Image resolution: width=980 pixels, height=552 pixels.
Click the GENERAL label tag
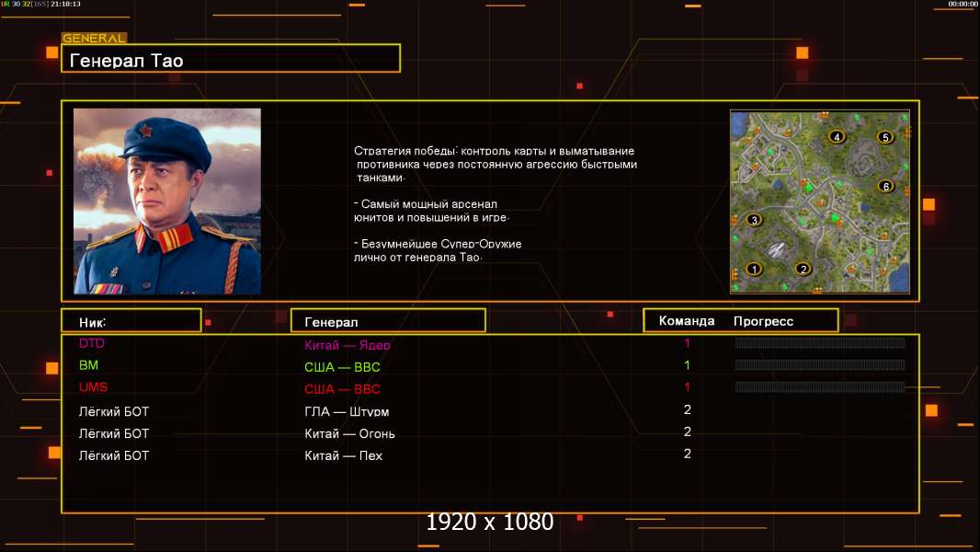(x=95, y=38)
